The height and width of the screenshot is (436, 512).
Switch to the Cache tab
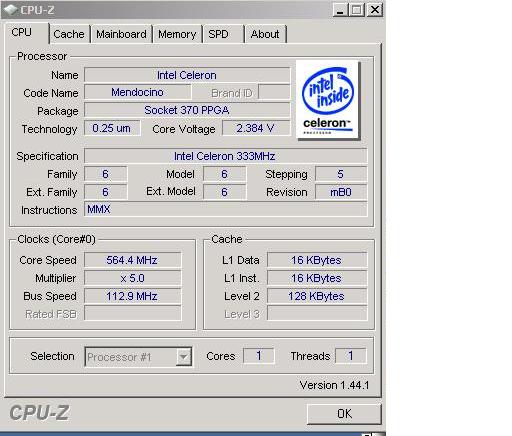[x=70, y=34]
